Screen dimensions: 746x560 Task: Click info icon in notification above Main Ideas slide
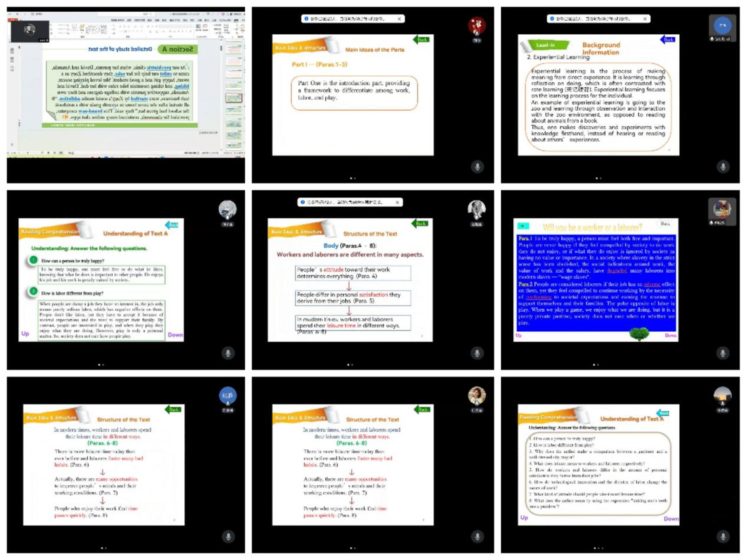[306, 18]
